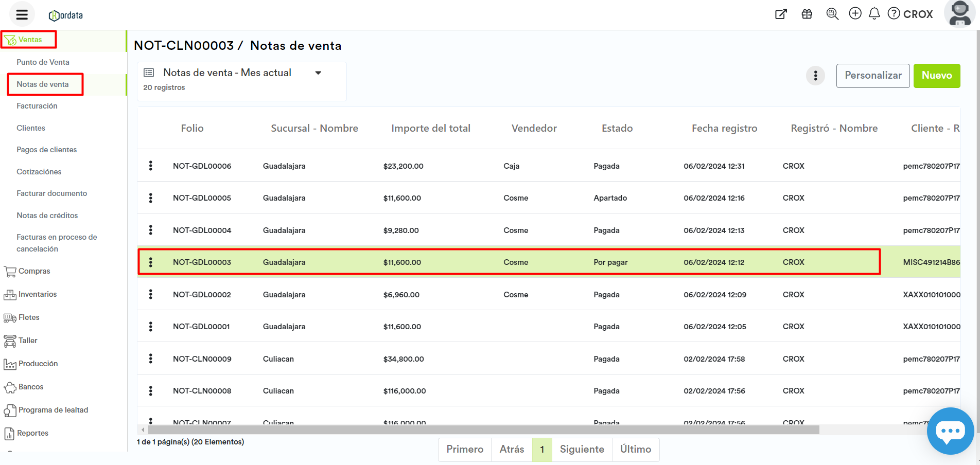Select Inventarios module in sidebar
980x465 pixels.
tap(38, 294)
